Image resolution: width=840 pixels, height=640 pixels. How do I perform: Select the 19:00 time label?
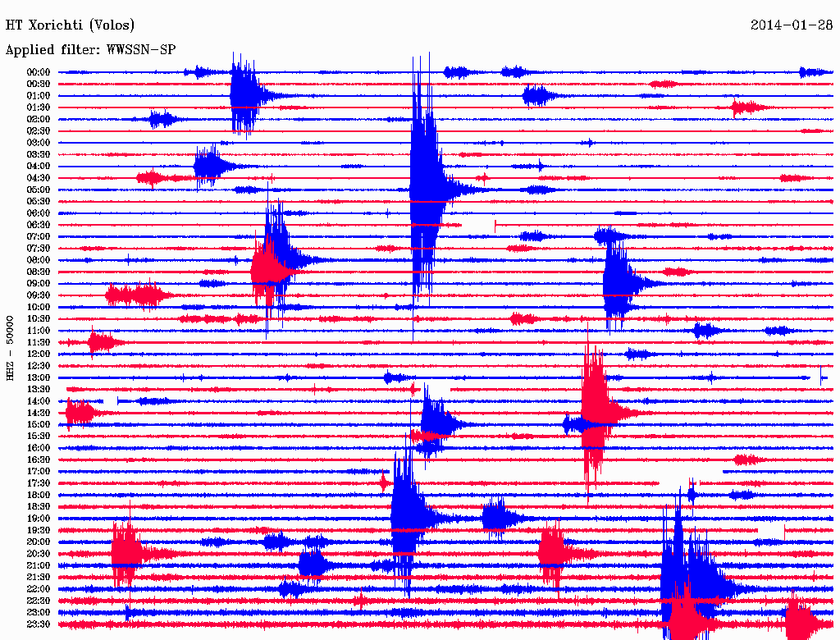point(39,519)
